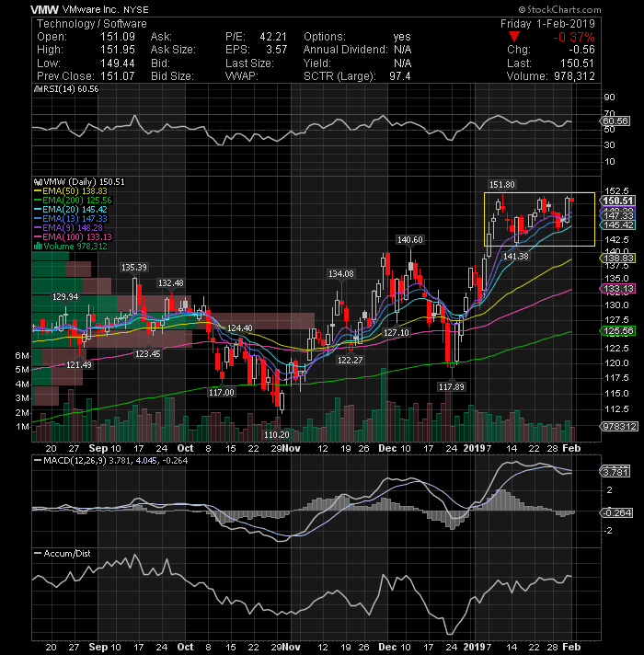Click the 129.94 price annotation

pos(65,297)
